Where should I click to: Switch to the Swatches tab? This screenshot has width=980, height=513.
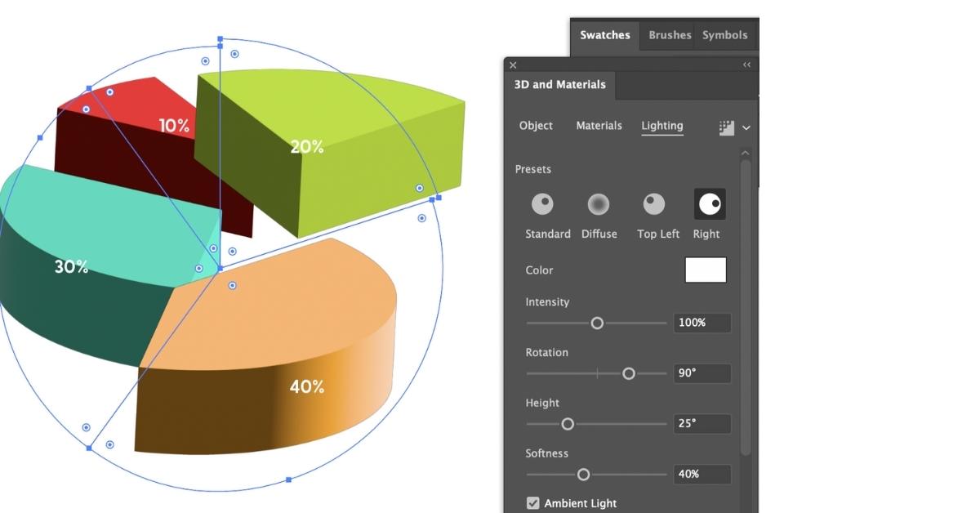[x=605, y=35]
